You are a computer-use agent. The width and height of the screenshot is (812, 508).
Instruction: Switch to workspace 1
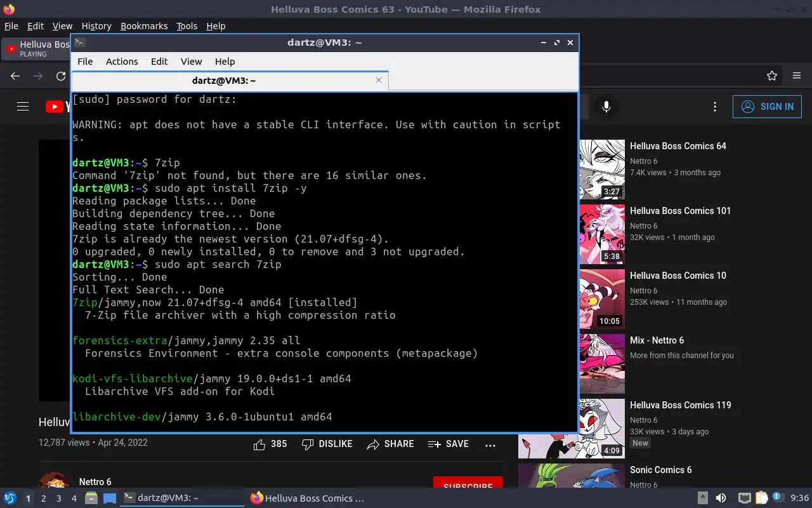tap(28, 498)
